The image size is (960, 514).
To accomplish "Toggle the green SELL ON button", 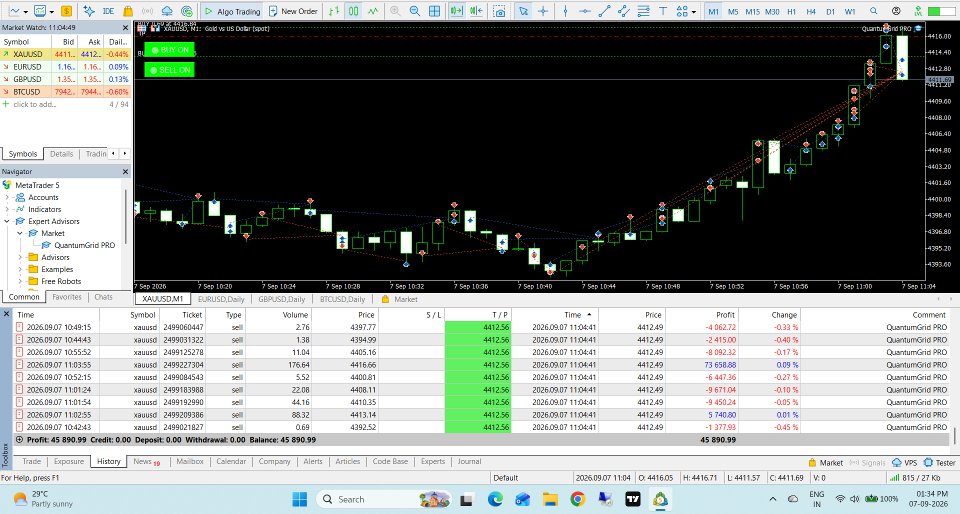I will click(170, 70).
